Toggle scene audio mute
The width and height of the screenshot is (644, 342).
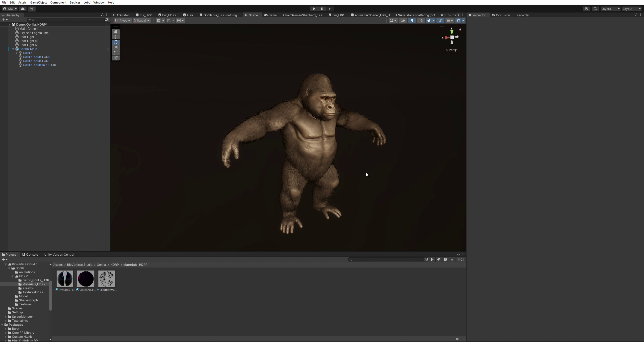[x=421, y=21]
